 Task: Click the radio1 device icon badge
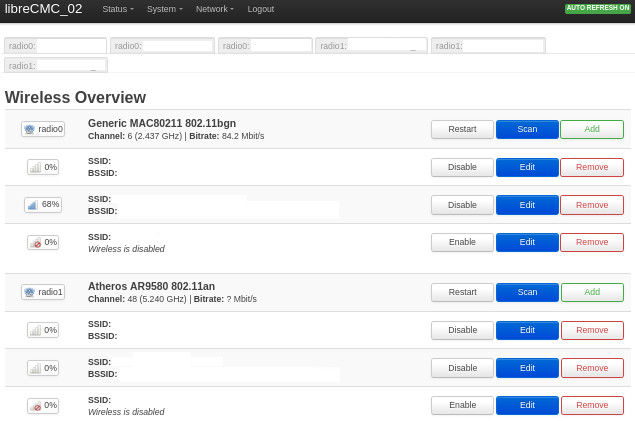(43, 292)
